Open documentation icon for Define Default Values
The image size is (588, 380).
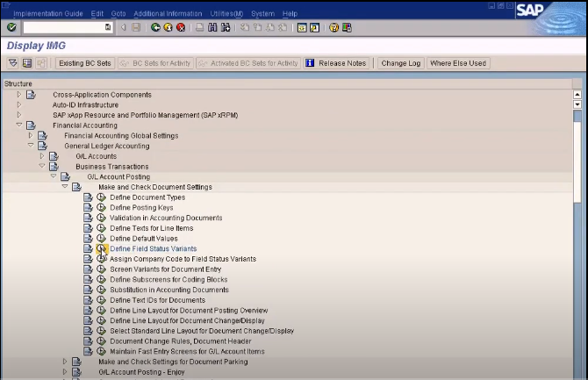point(88,239)
